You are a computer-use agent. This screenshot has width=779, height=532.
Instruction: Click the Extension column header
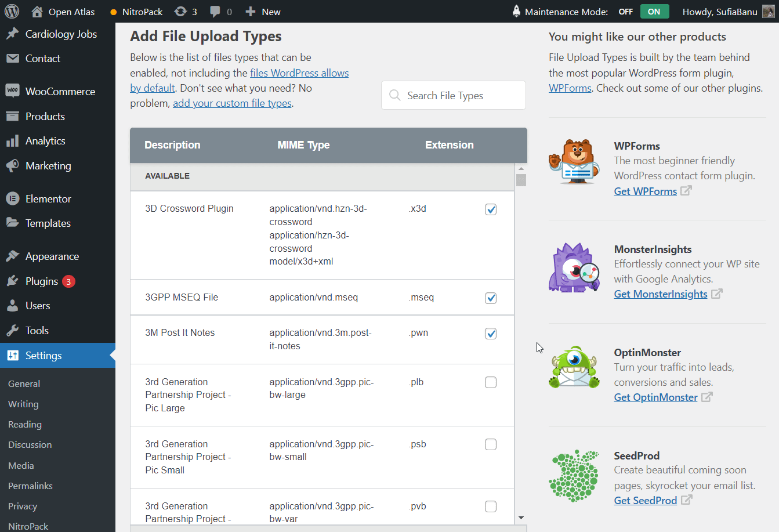[x=450, y=145]
